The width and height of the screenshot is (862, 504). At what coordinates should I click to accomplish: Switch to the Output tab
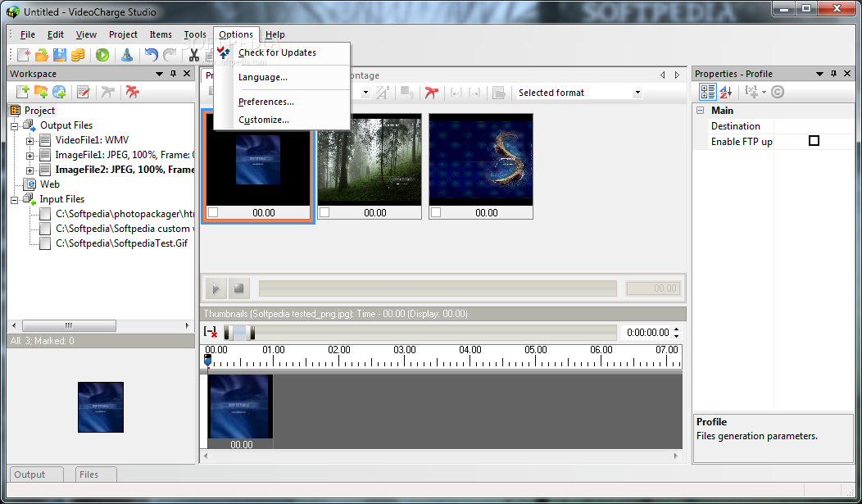point(36,474)
